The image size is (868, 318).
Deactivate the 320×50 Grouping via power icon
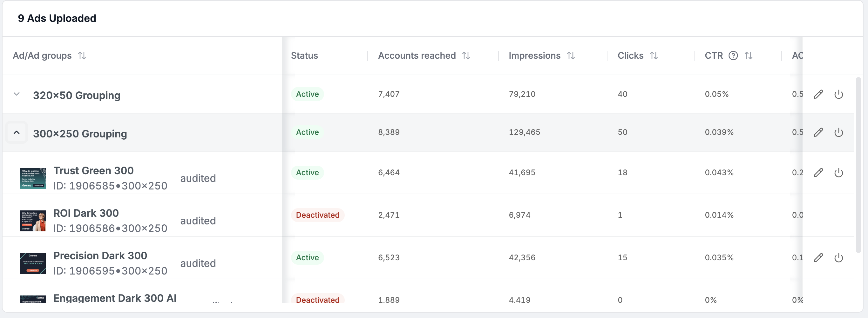(x=839, y=94)
